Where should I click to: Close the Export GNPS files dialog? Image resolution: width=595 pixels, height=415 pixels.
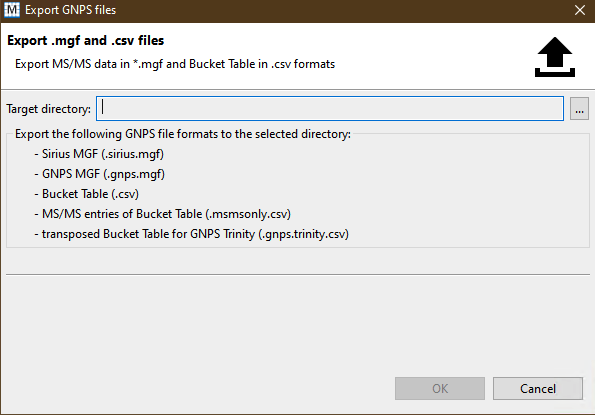[580, 10]
